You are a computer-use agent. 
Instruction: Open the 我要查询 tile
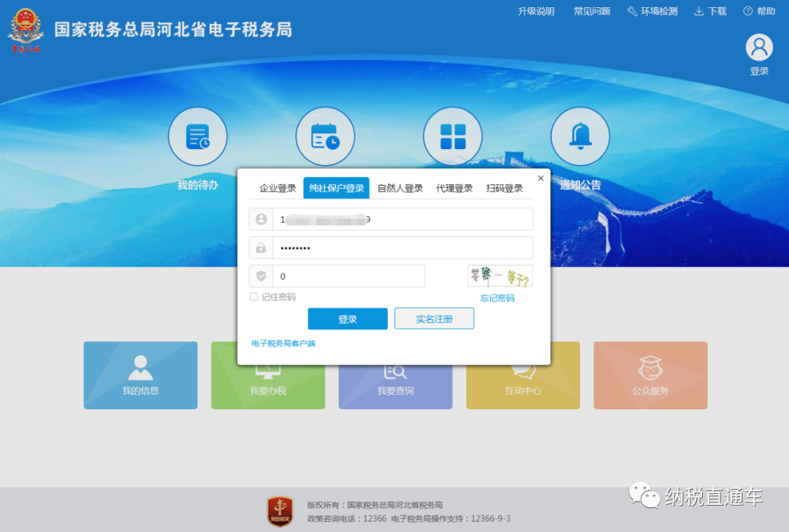click(x=395, y=387)
